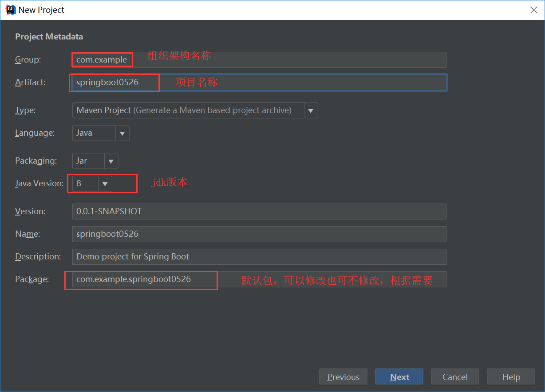
Task: Click the Project Metadata heading
Action: (49, 37)
